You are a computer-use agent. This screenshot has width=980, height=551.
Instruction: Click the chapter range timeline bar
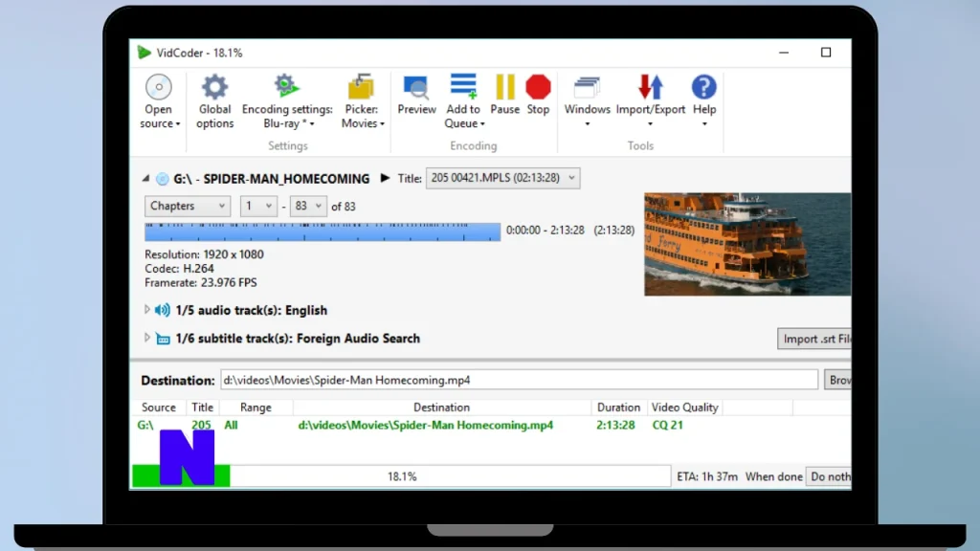pyautogui.click(x=323, y=231)
